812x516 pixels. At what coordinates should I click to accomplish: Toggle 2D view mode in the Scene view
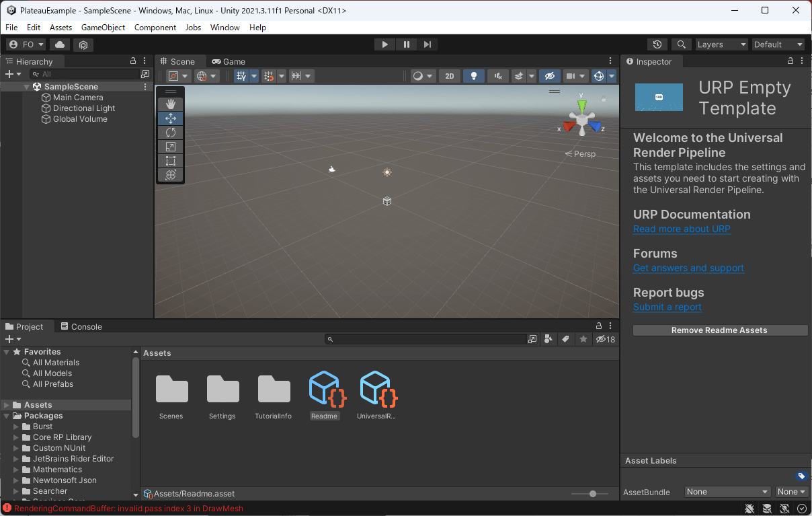449,75
